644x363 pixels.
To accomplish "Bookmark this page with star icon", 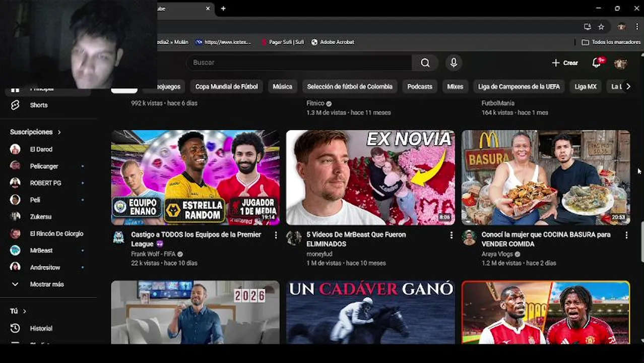I will click(601, 27).
